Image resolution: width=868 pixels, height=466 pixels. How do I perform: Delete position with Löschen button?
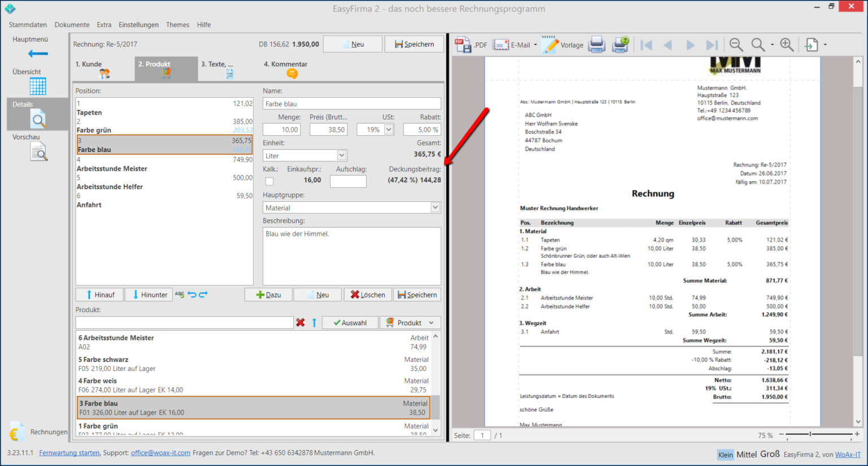[367, 295]
